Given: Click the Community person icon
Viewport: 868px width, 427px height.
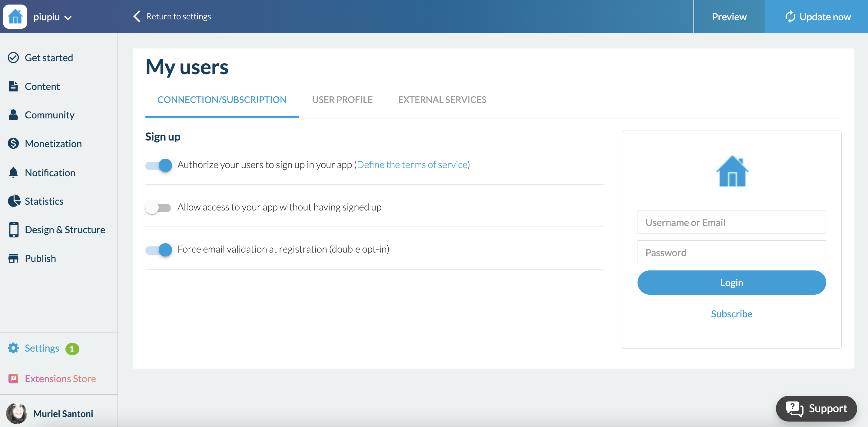Looking at the screenshot, I should tap(13, 115).
